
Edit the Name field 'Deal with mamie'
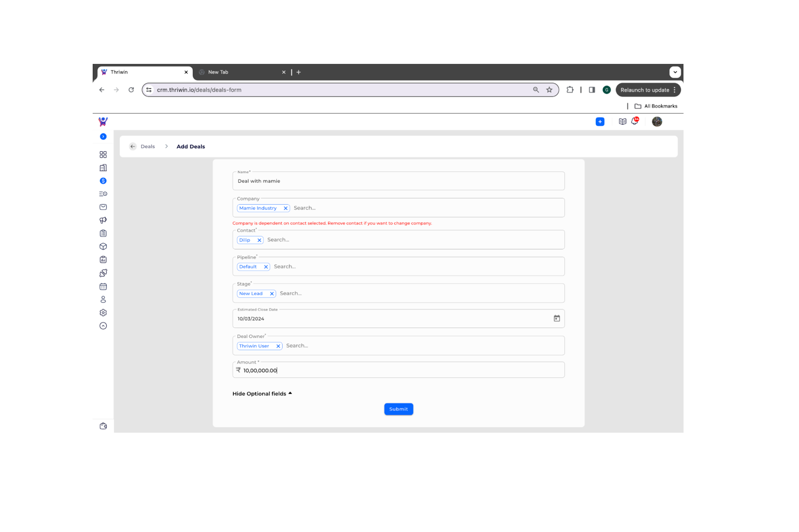pos(399,181)
